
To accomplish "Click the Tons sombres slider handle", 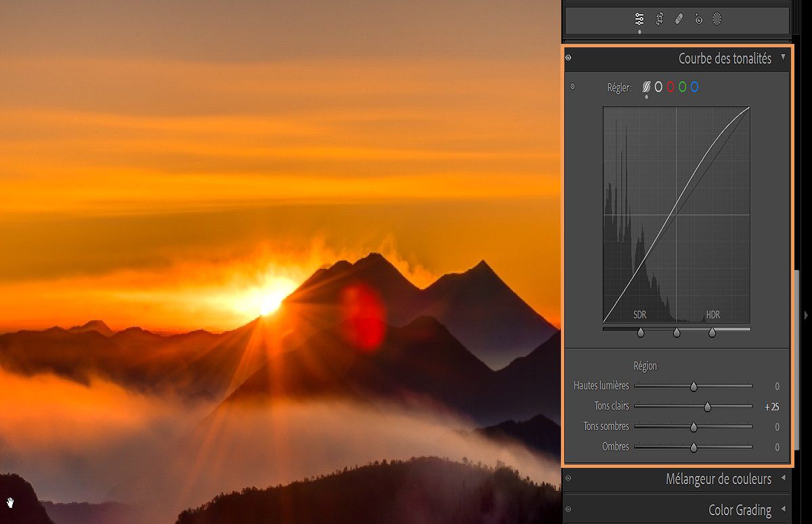I will pos(694,427).
